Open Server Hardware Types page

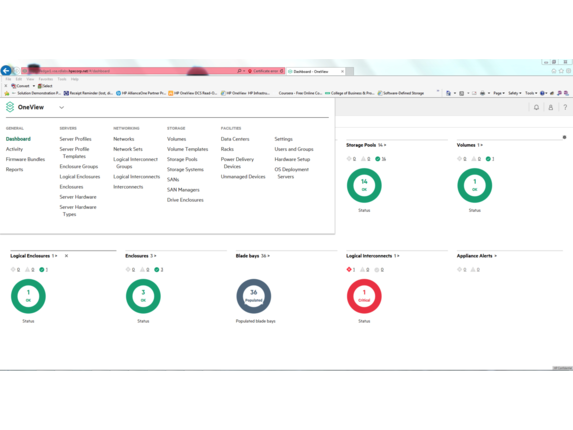[78, 210]
